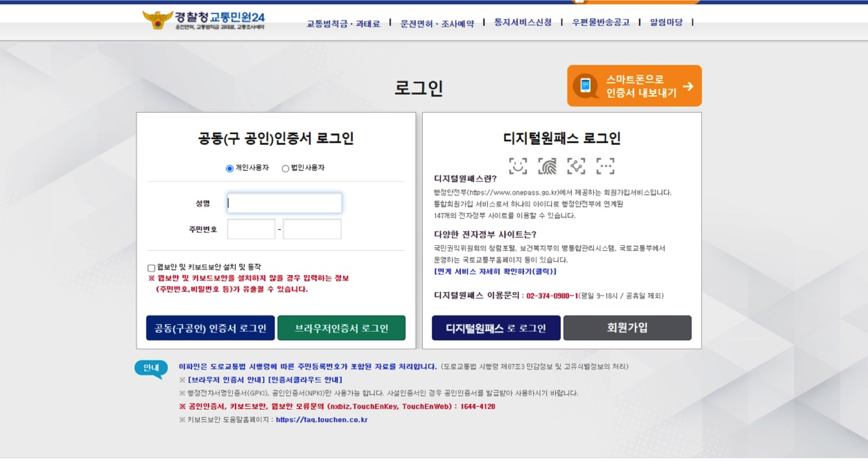Click the 공동(구 공인)인증서 로그인 heading
This screenshot has height=462, width=868.
click(276, 139)
